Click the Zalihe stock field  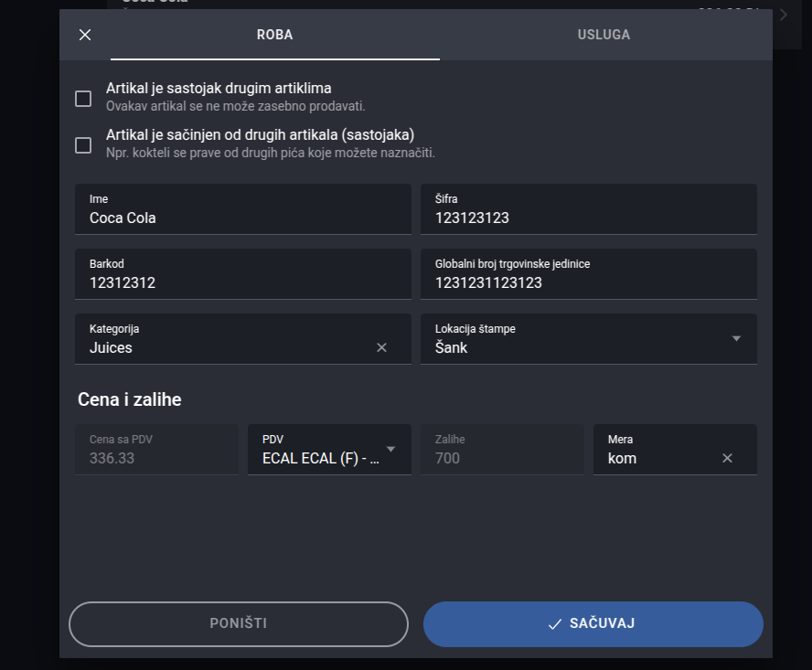point(502,450)
